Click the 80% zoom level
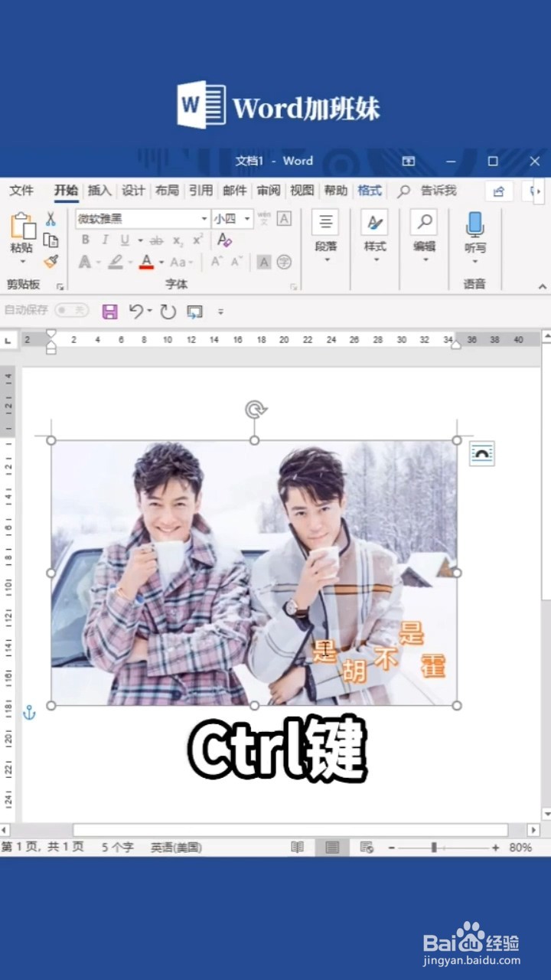 (x=520, y=848)
